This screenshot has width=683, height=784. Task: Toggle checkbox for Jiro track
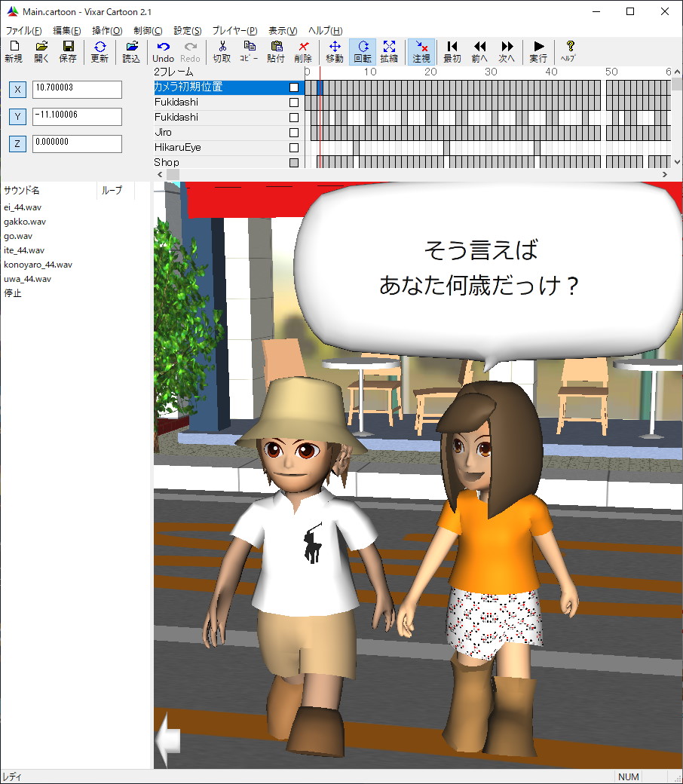[x=294, y=133]
